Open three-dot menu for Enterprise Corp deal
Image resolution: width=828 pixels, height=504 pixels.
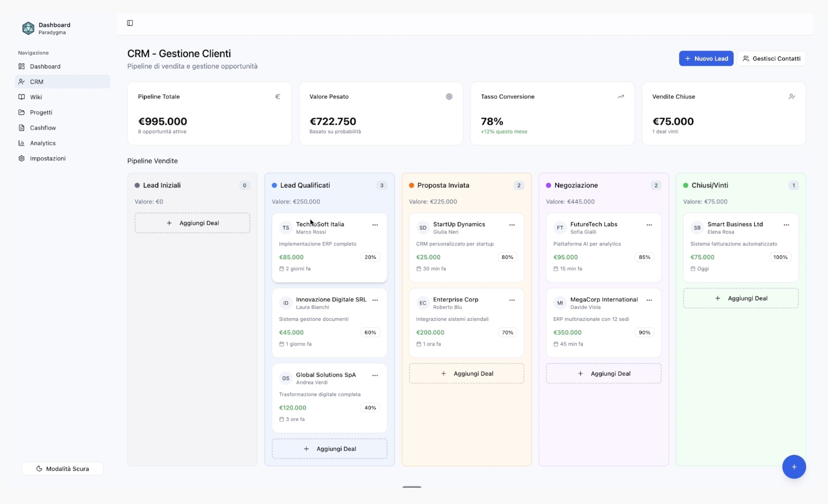point(512,300)
